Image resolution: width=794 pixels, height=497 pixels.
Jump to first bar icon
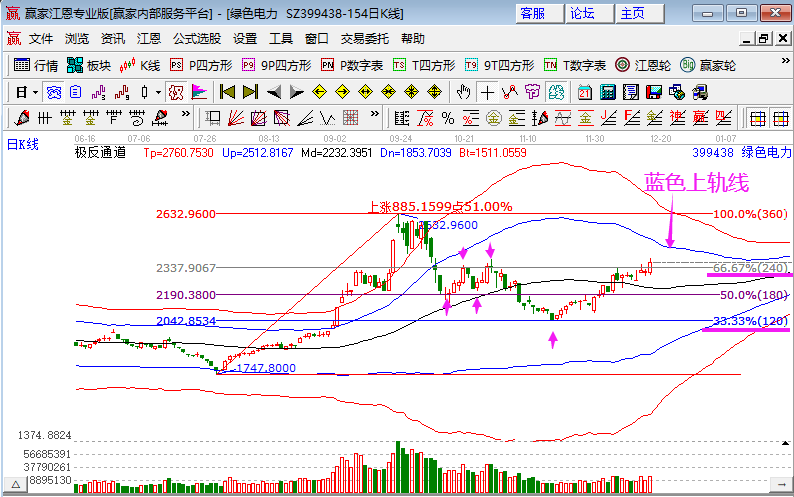click(x=227, y=92)
